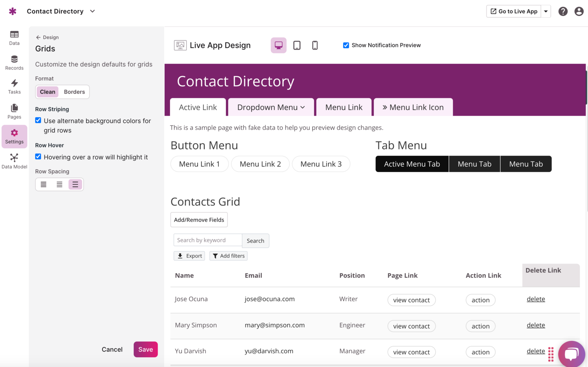Open Data Model in sidebar
This screenshot has width=588, height=367.
(x=14, y=161)
